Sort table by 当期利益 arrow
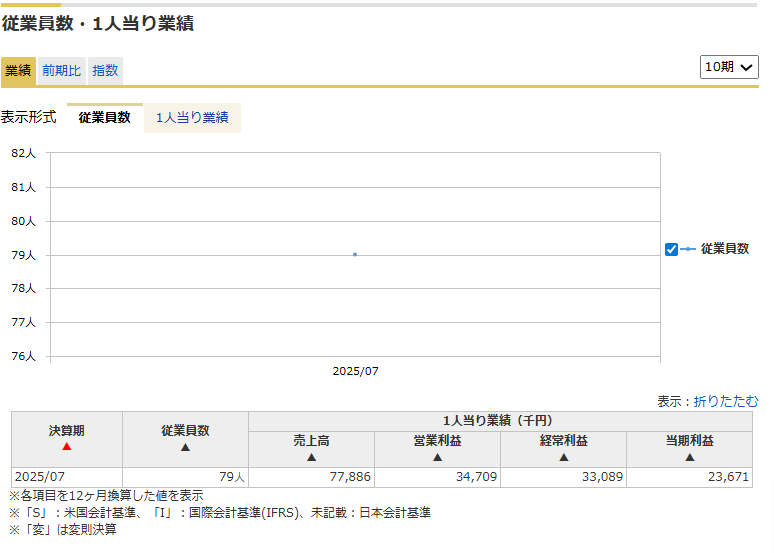The image size is (774, 553). click(689, 457)
